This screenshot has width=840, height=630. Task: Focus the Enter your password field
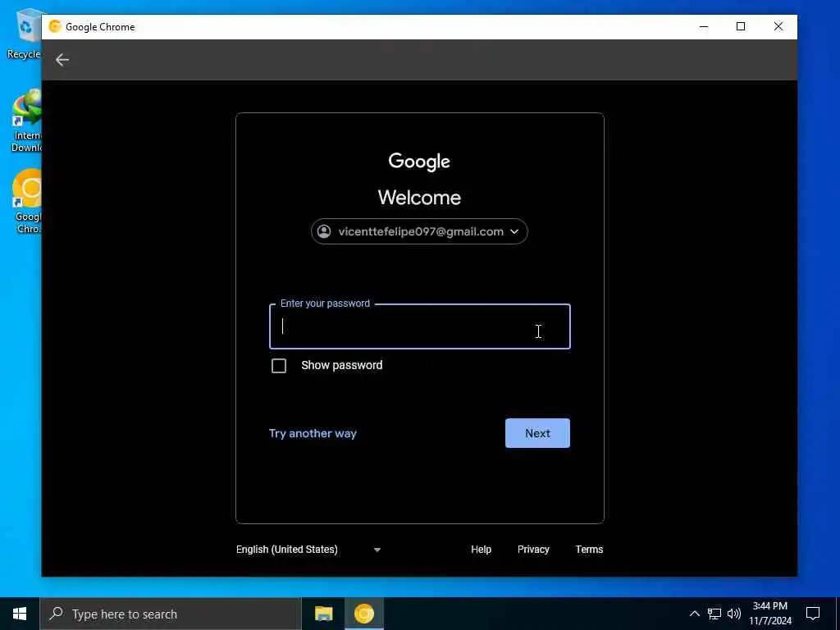coord(420,326)
